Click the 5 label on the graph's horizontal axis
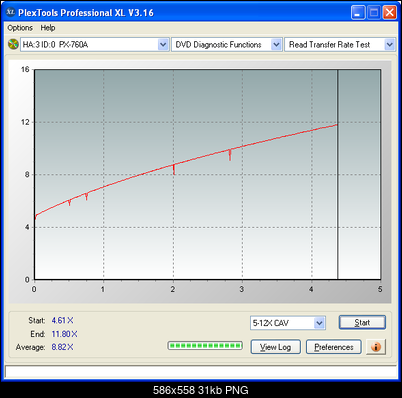 coord(380,289)
